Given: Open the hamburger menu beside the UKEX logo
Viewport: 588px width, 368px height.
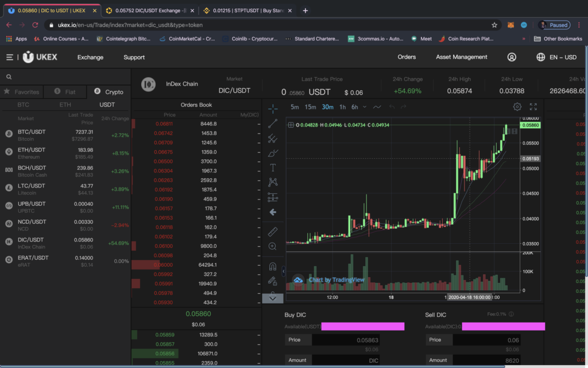Looking at the screenshot, I should tap(9, 57).
